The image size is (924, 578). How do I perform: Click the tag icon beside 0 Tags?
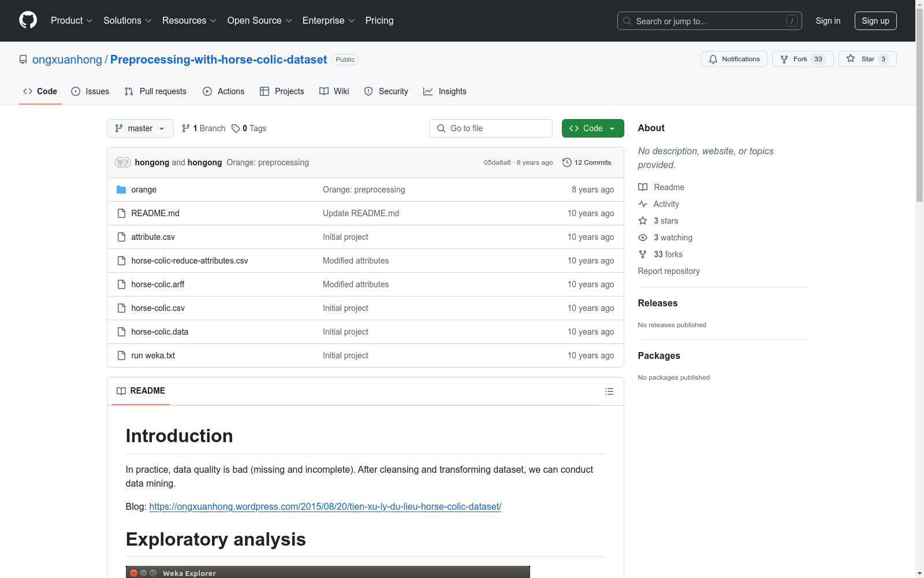[x=236, y=128]
